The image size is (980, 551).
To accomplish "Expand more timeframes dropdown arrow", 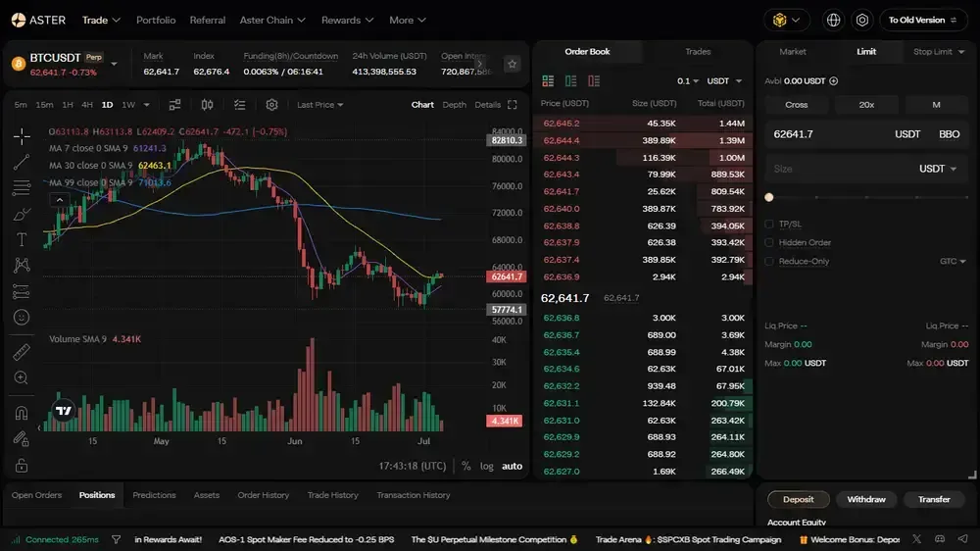I will pos(146,105).
